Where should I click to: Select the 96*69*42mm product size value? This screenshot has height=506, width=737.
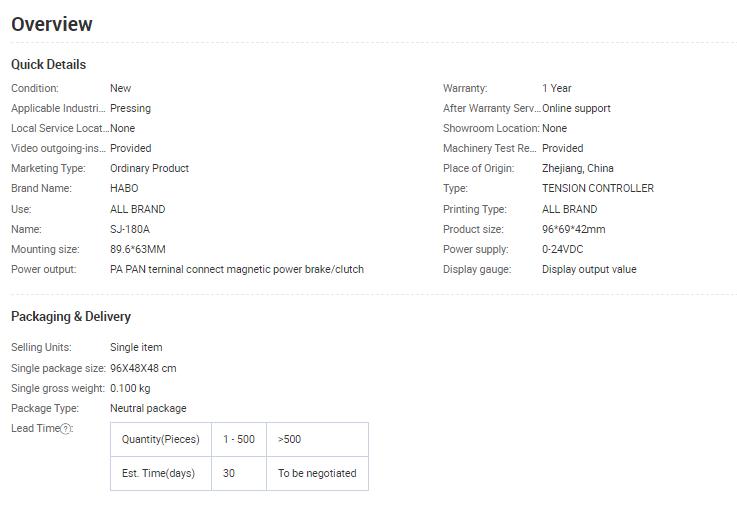click(x=573, y=229)
